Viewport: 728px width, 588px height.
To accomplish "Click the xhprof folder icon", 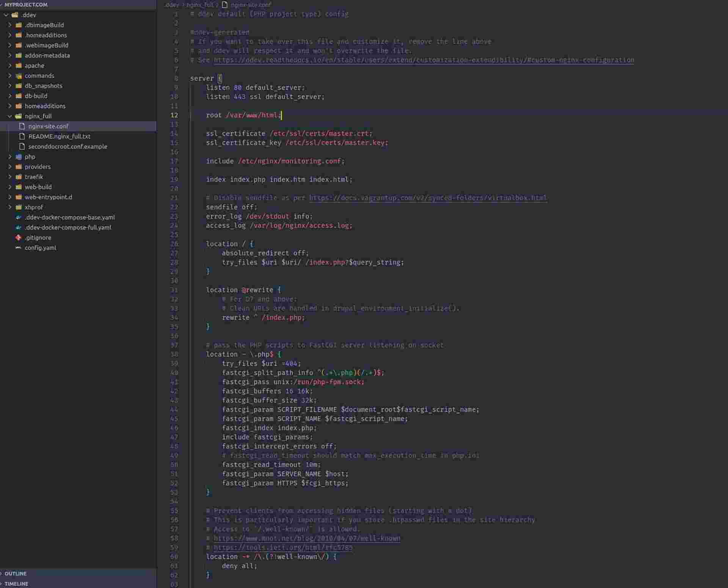I will pos(19,207).
